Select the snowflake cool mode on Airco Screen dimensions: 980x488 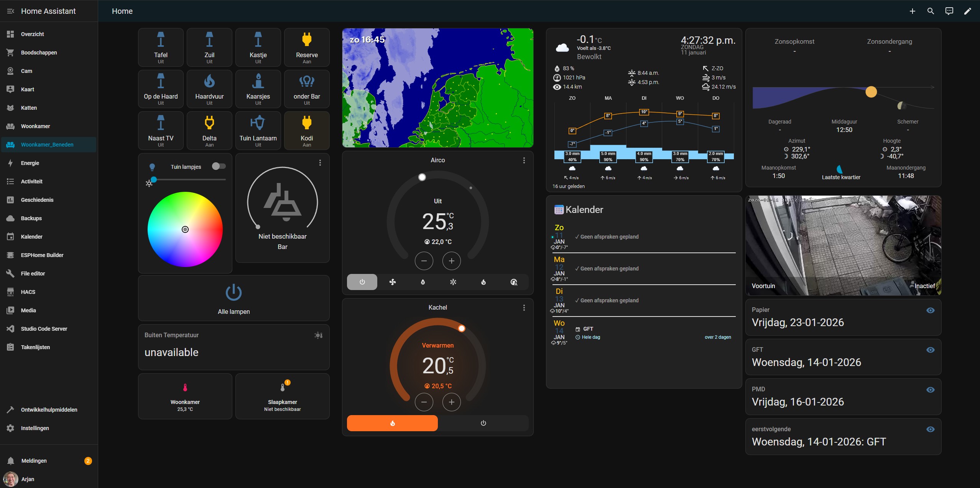coord(453,282)
